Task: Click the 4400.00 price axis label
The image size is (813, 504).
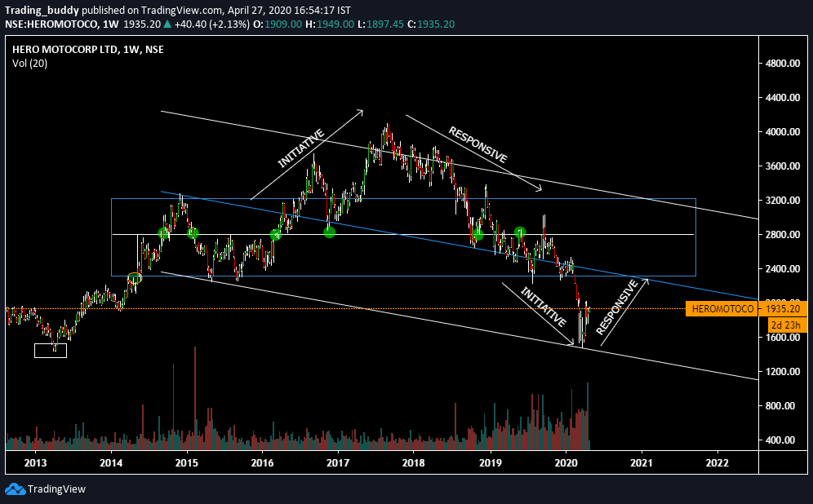Action: [x=783, y=97]
